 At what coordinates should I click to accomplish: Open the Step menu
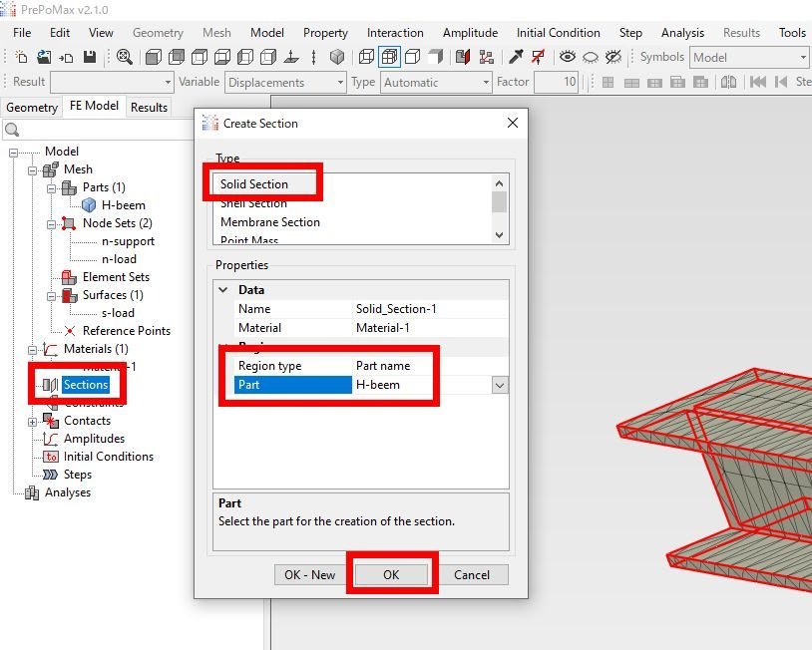[x=630, y=33]
